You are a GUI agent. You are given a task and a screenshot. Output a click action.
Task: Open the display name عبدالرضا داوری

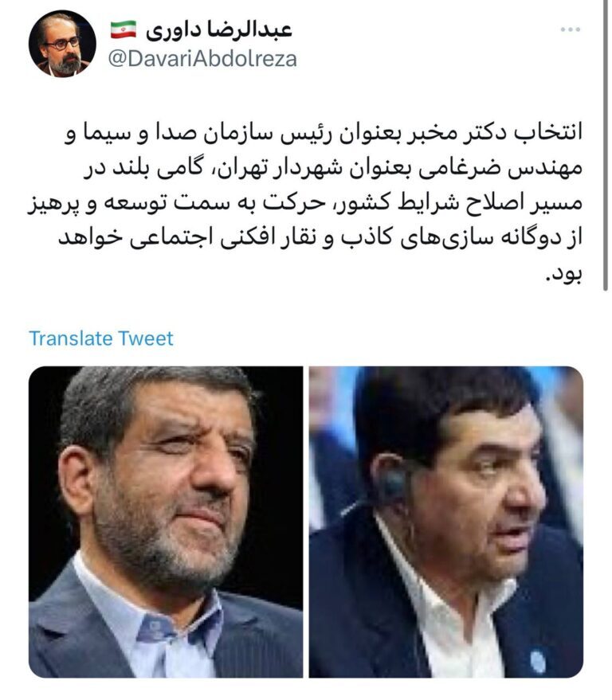coord(218,30)
